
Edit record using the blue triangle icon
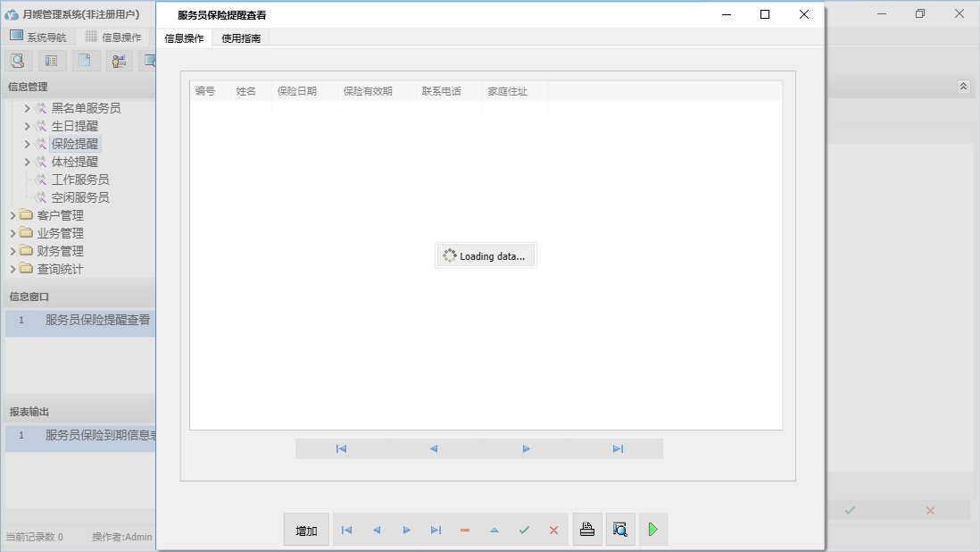coord(494,529)
